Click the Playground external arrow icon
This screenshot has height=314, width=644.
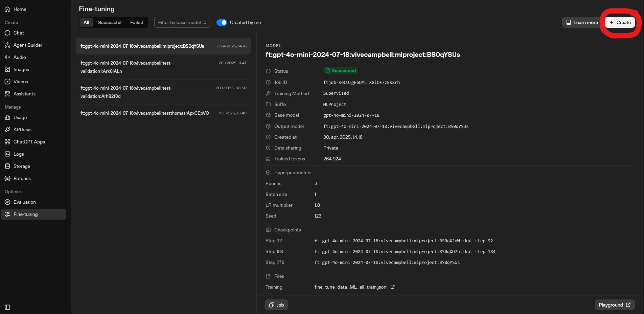click(x=628, y=305)
